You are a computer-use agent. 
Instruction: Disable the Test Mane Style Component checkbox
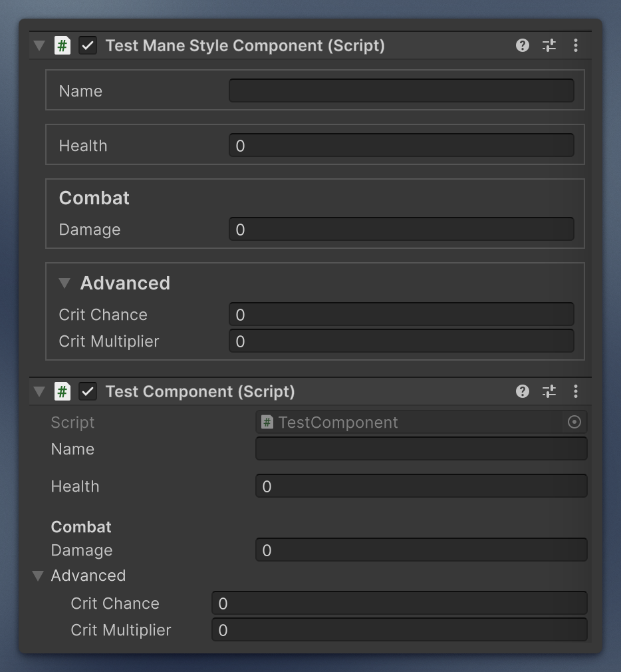(88, 45)
